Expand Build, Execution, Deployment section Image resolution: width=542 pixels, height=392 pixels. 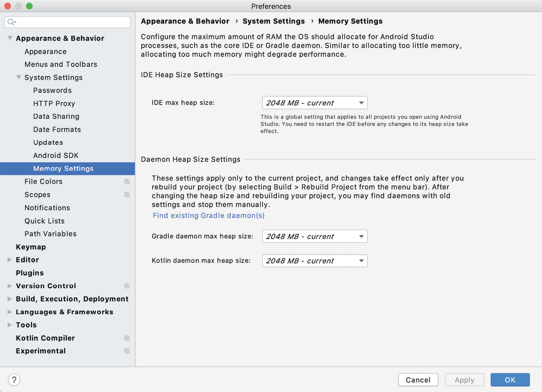coord(10,299)
